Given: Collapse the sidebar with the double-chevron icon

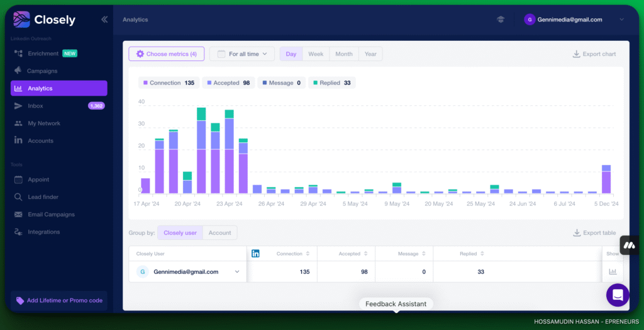Looking at the screenshot, I should coord(104,20).
